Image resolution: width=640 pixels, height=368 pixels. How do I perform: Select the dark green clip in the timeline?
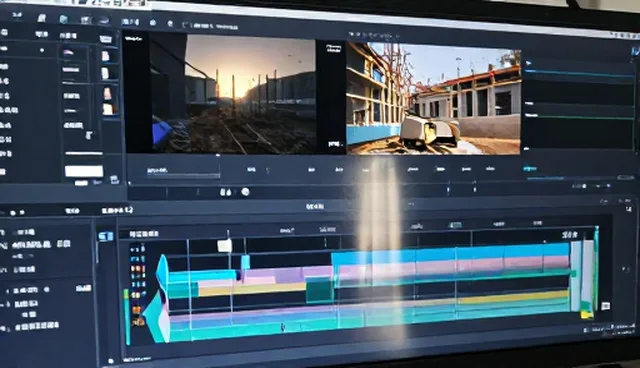point(320,290)
